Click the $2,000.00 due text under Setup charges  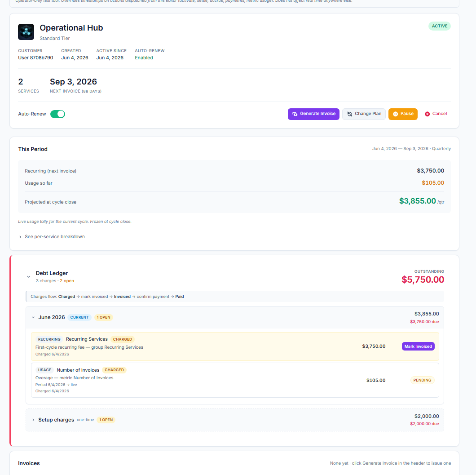click(424, 424)
